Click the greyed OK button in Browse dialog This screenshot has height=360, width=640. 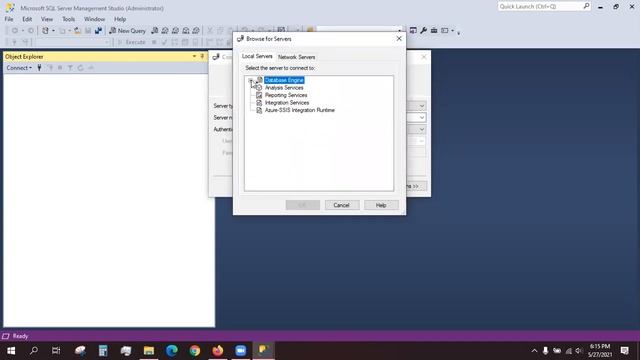coord(302,205)
